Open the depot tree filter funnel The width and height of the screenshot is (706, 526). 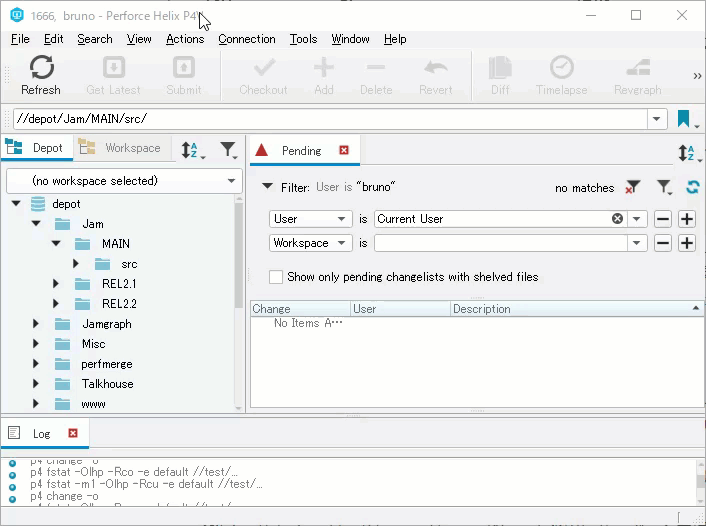point(229,150)
